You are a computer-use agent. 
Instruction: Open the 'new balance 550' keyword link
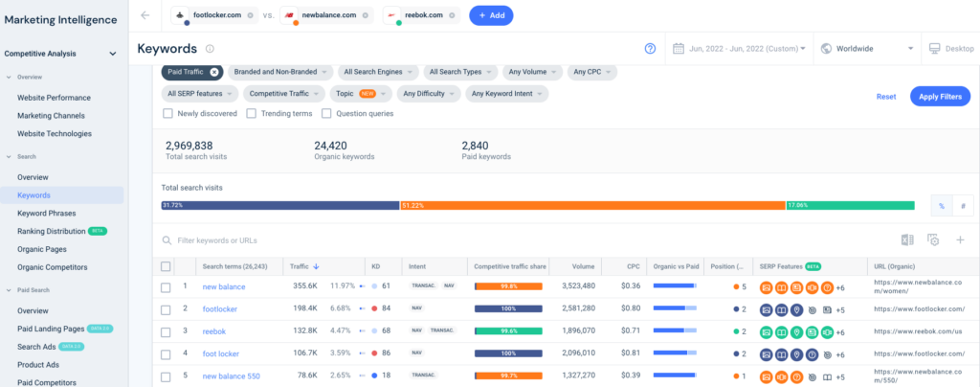coord(230,376)
